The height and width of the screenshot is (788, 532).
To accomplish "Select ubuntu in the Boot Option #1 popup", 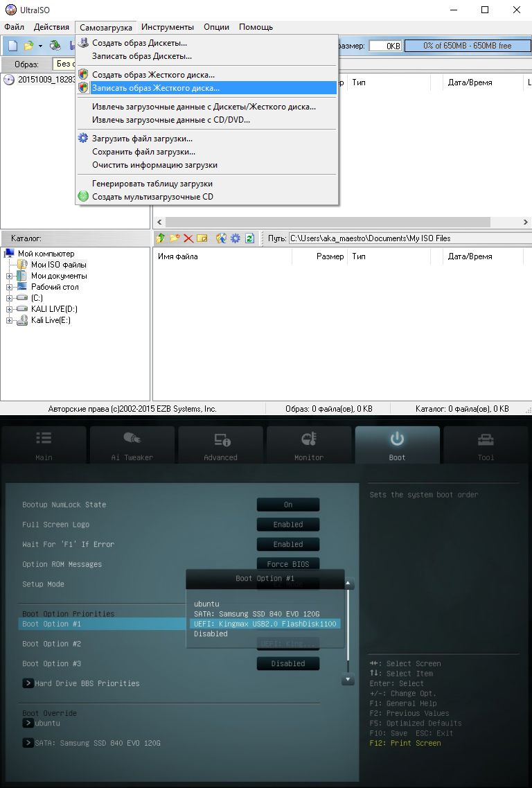I will [206, 604].
